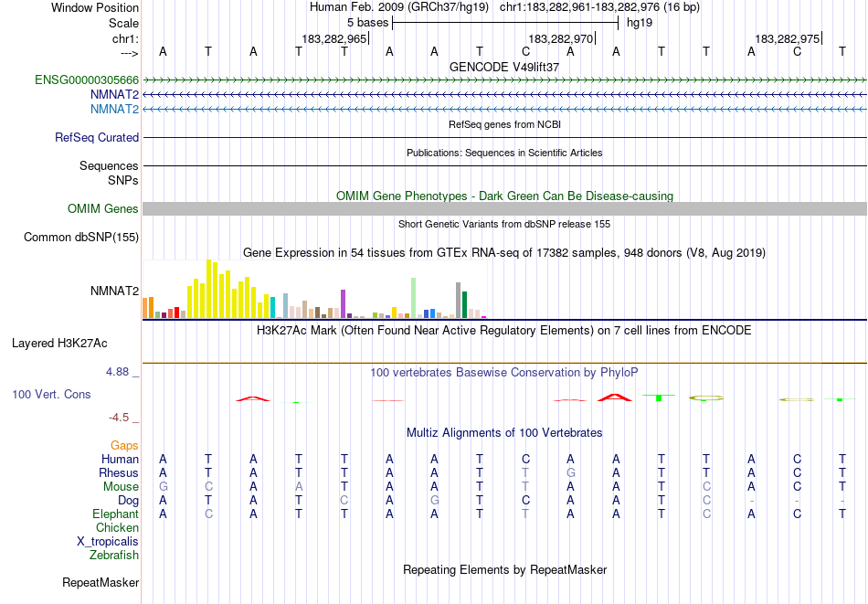Click the X_tropicalis species label
Screen dimensions: 868x604
click(x=108, y=542)
